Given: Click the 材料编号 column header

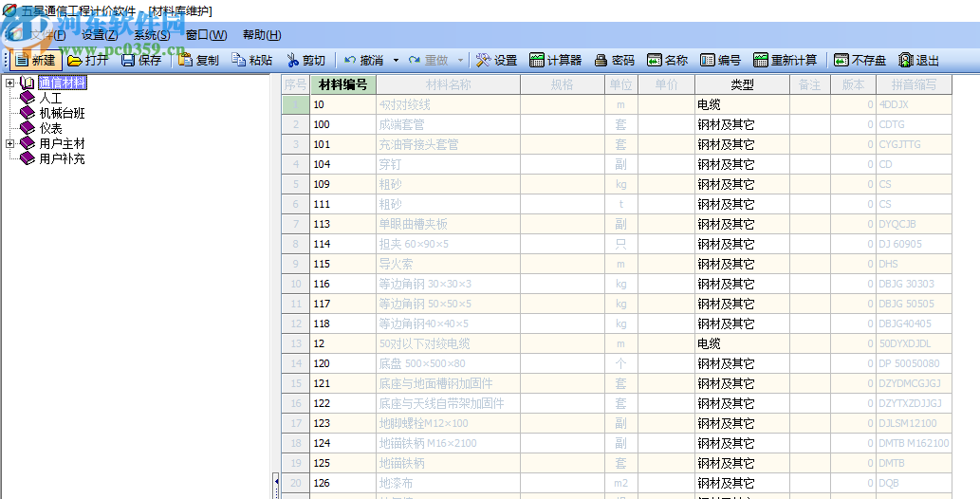Looking at the screenshot, I should point(343,84).
